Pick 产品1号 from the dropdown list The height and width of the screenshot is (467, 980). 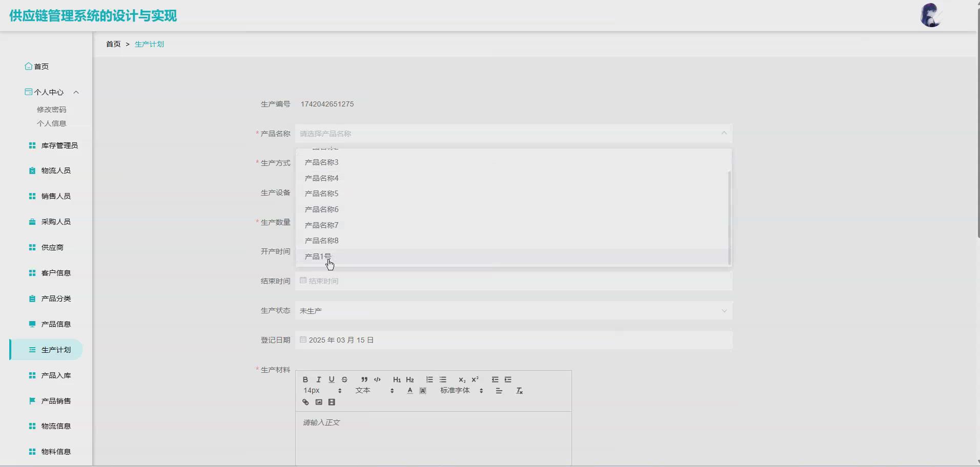(513, 257)
